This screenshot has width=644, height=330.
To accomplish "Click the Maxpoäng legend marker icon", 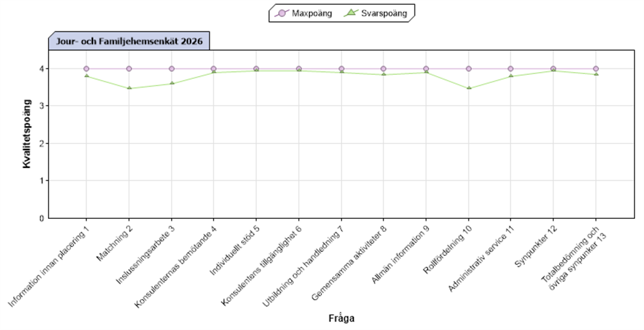I will (x=282, y=13).
